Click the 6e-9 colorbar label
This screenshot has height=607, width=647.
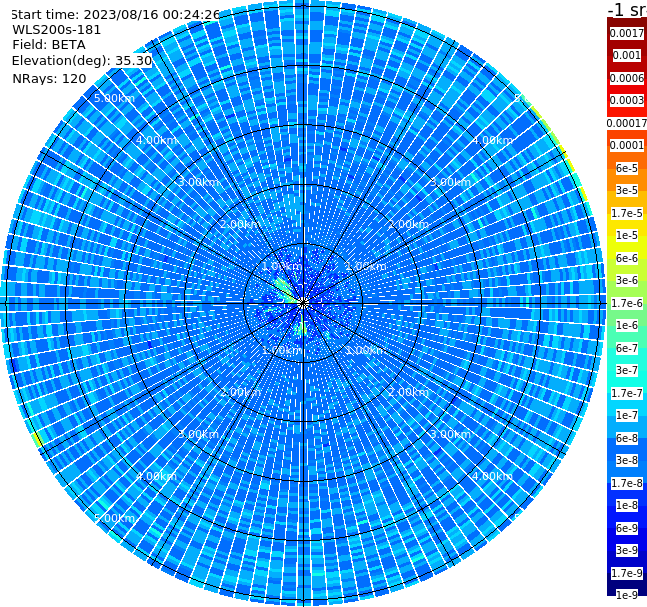pyautogui.click(x=627, y=528)
